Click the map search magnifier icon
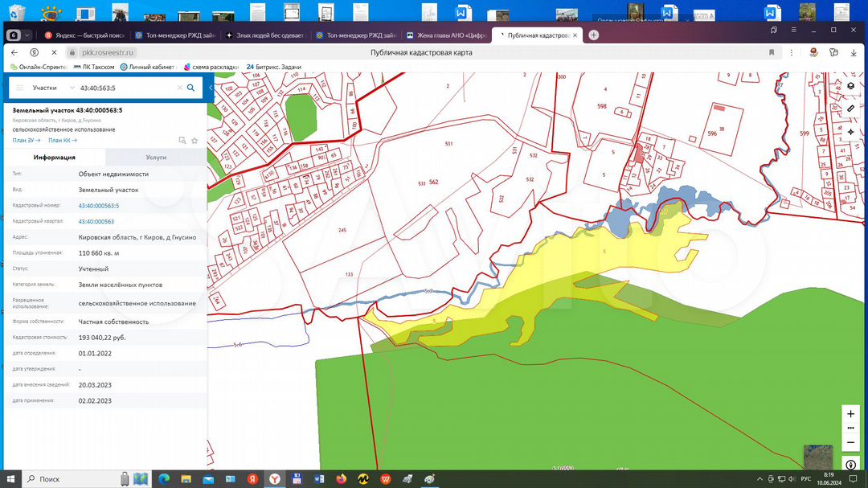 [x=190, y=88]
